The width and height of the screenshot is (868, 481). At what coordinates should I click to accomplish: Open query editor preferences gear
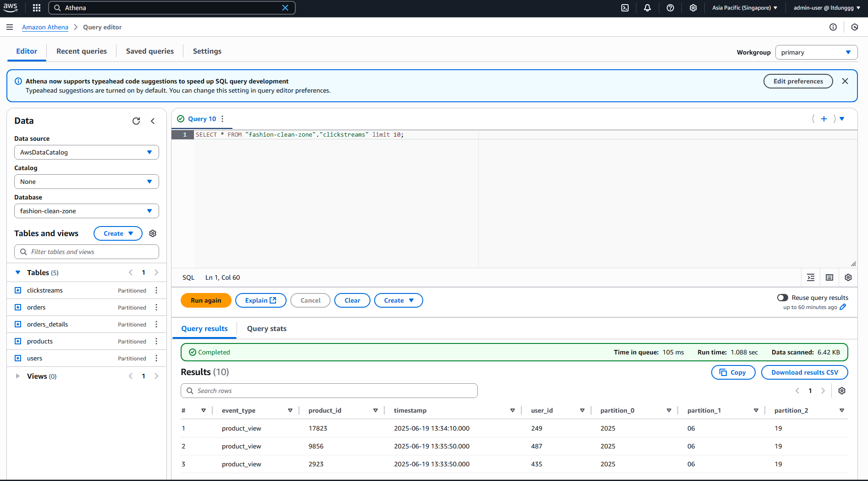pyautogui.click(x=848, y=277)
